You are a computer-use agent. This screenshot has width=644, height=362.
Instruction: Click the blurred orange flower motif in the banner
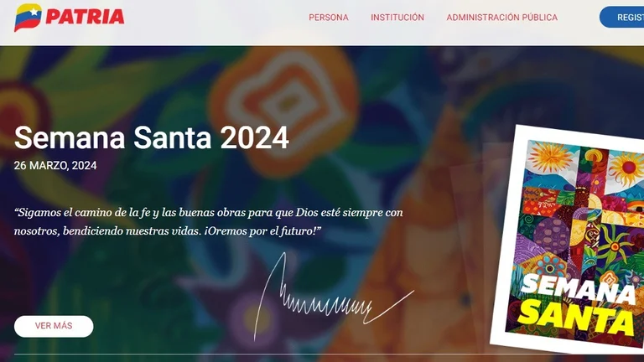[x=283, y=107]
